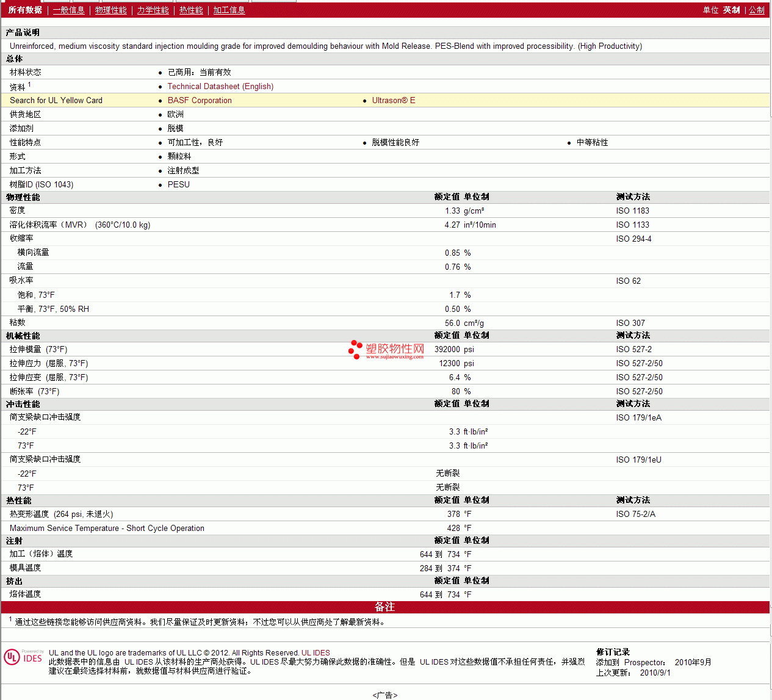Select the ISO 307 test method

[630, 323]
